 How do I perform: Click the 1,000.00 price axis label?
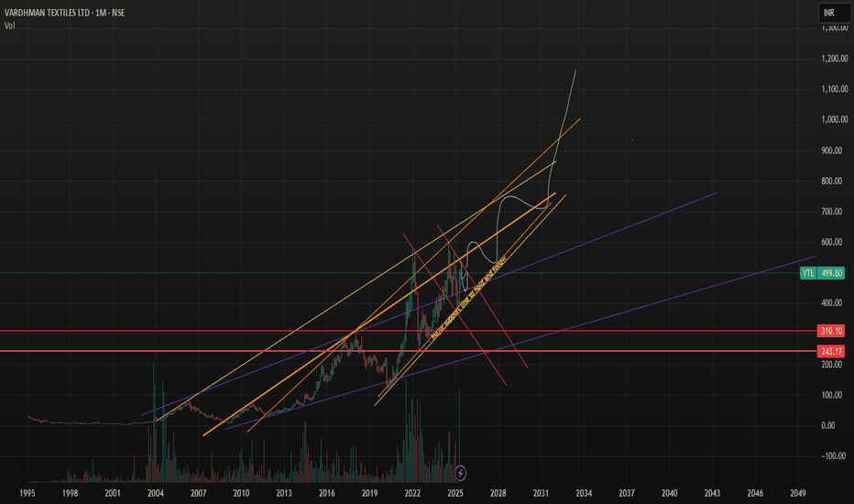point(835,119)
